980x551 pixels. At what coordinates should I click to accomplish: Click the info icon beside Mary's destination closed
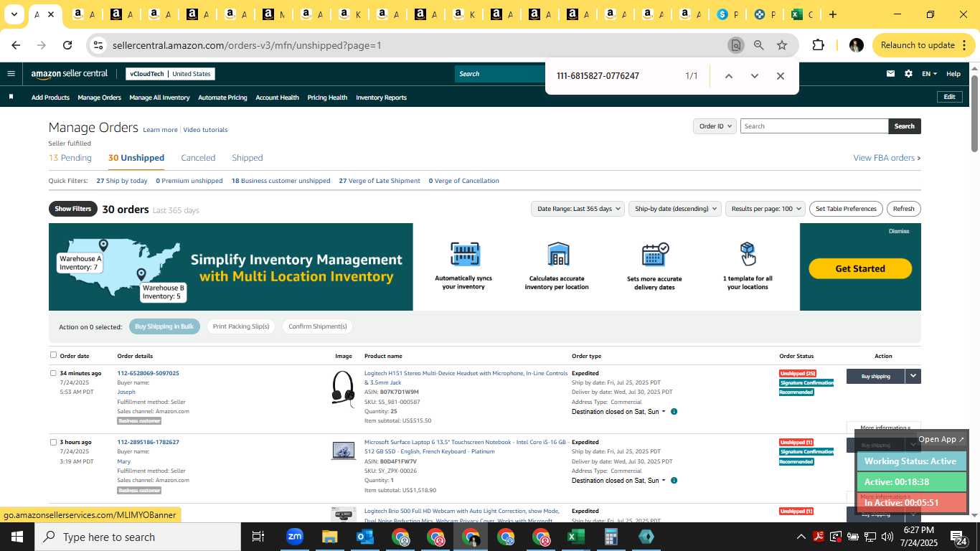pyautogui.click(x=674, y=481)
